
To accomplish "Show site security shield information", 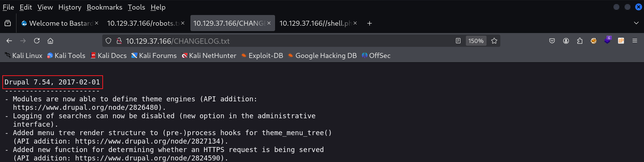I will [x=108, y=41].
